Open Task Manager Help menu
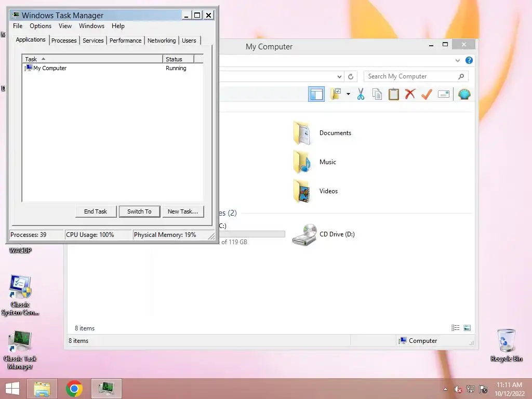The height and width of the screenshot is (399, 532). (x=118, y=26)
